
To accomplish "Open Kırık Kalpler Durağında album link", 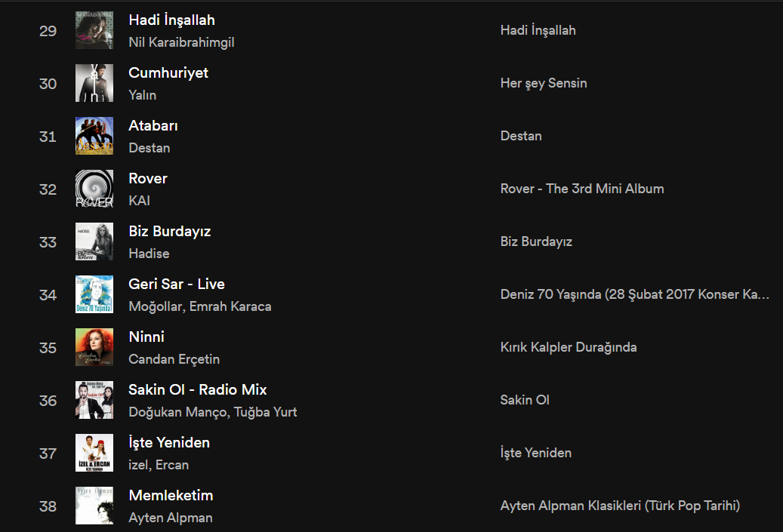I will pos(569,347).
